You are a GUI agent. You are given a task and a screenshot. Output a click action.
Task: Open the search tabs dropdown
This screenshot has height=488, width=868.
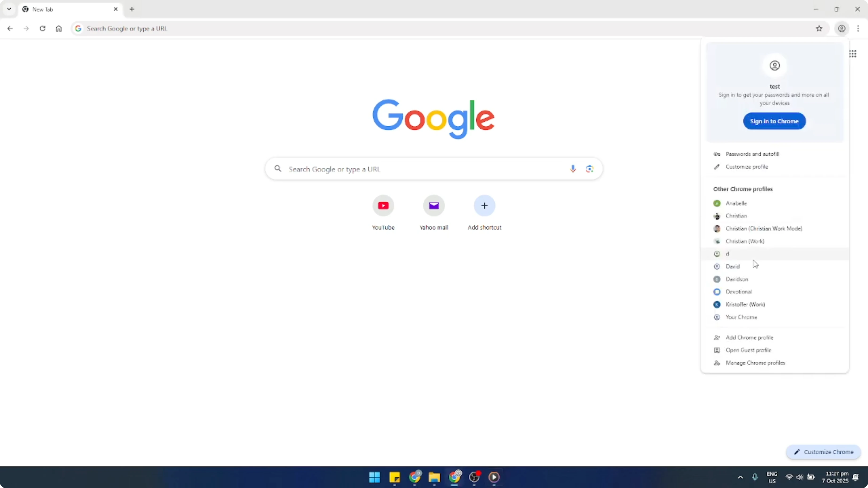coord(9,9)
